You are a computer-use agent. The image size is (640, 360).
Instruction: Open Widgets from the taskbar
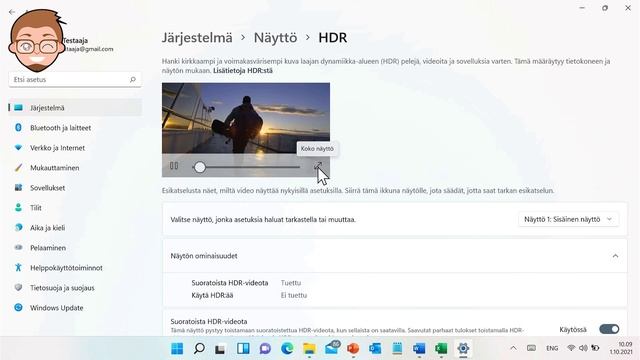point(243,349)
